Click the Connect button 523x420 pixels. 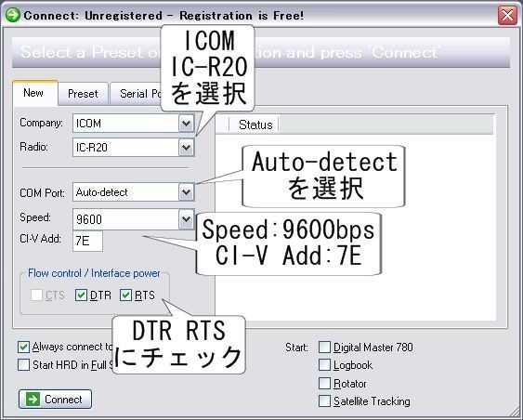coord(55,399)
